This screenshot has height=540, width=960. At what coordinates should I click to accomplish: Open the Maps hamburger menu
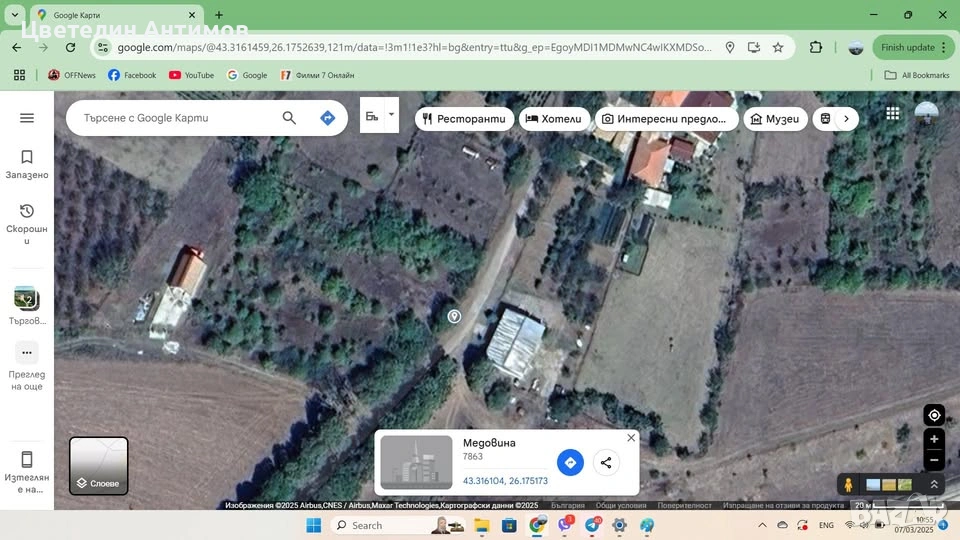[x=27, y=118]
